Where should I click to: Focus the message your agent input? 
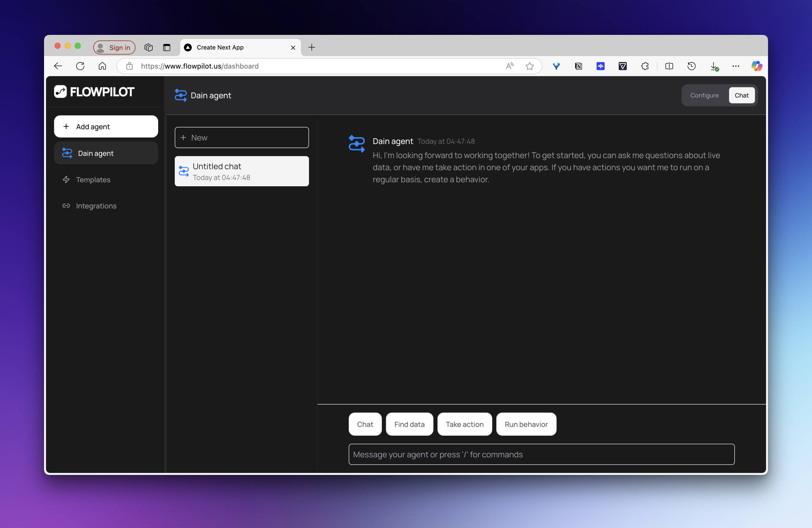point(541,454)
